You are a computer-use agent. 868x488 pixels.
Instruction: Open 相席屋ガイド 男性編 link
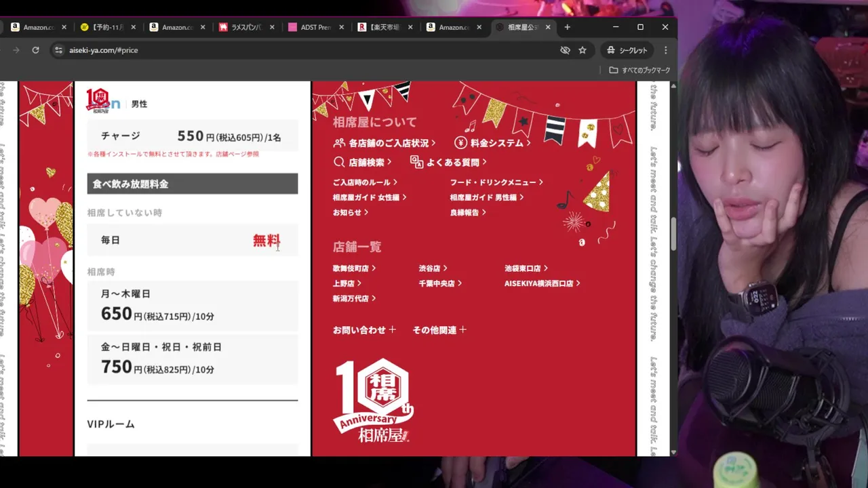(487, 197)
